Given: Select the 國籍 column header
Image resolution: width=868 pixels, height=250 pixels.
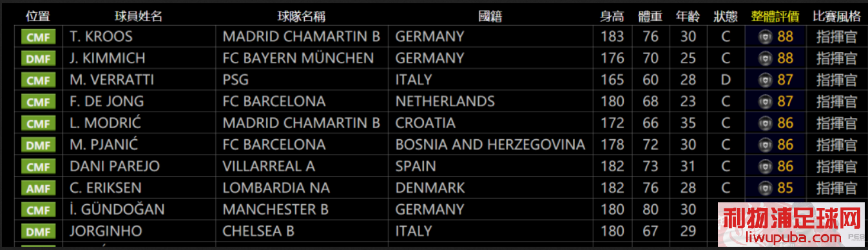Looking at the screenshot, I should click(x=491, y=16).
